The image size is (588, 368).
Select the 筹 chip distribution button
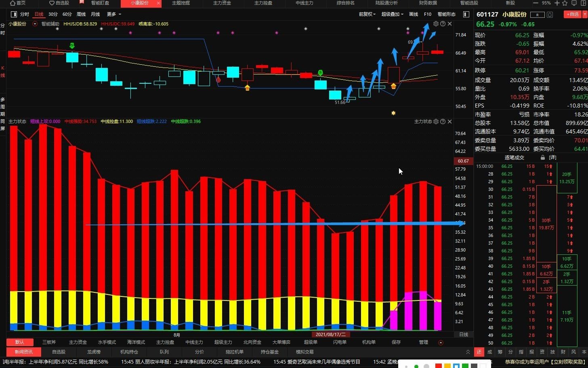500,352
